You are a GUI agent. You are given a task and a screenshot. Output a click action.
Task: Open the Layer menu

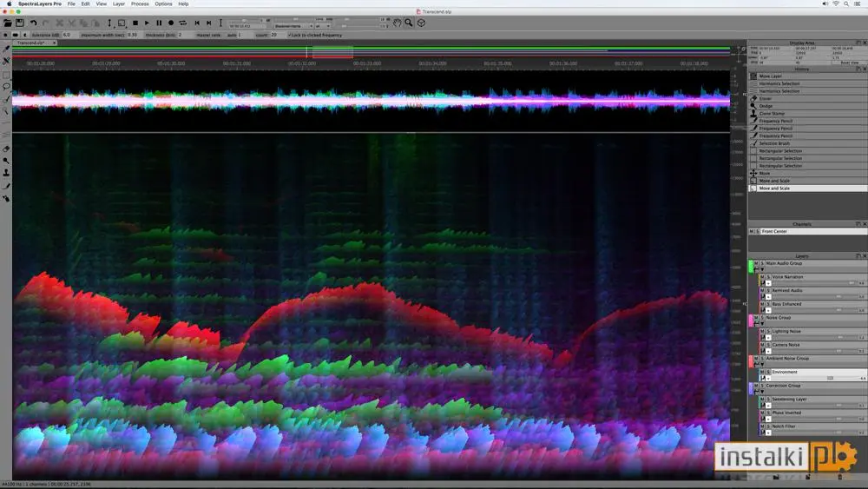118,3
